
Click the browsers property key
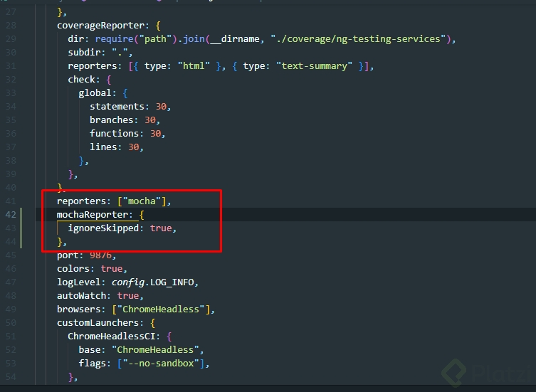click(78, 309)
